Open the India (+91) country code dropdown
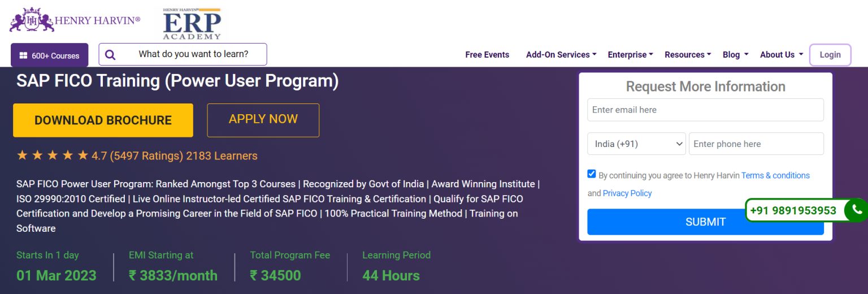This screenshot has width=868, height=294. [x=636, y=144]
